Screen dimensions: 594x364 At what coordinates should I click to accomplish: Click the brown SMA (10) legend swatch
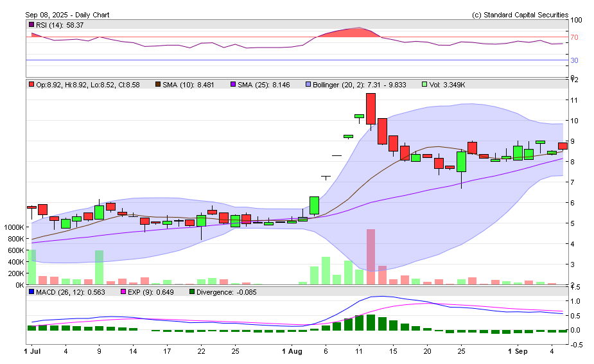(x=158, y=85)
